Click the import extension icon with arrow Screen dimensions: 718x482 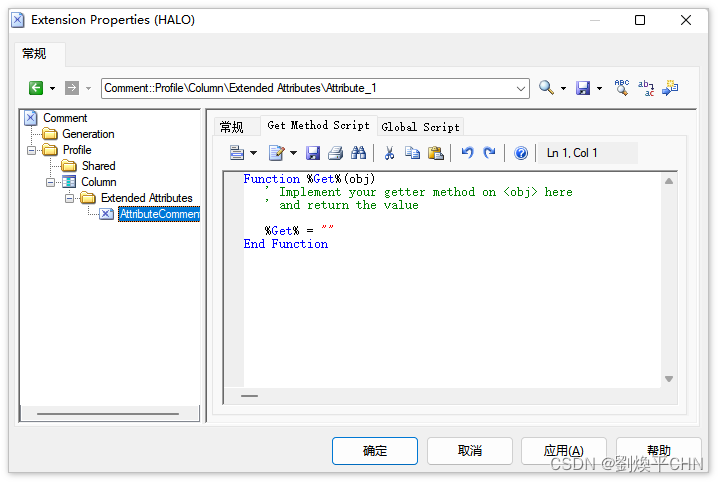tap(670, 87)
